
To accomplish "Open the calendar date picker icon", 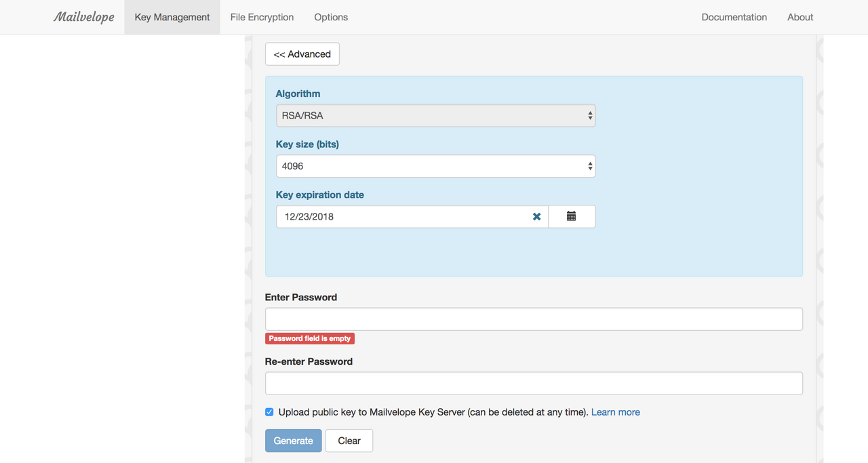I will [x=572, y=216].
